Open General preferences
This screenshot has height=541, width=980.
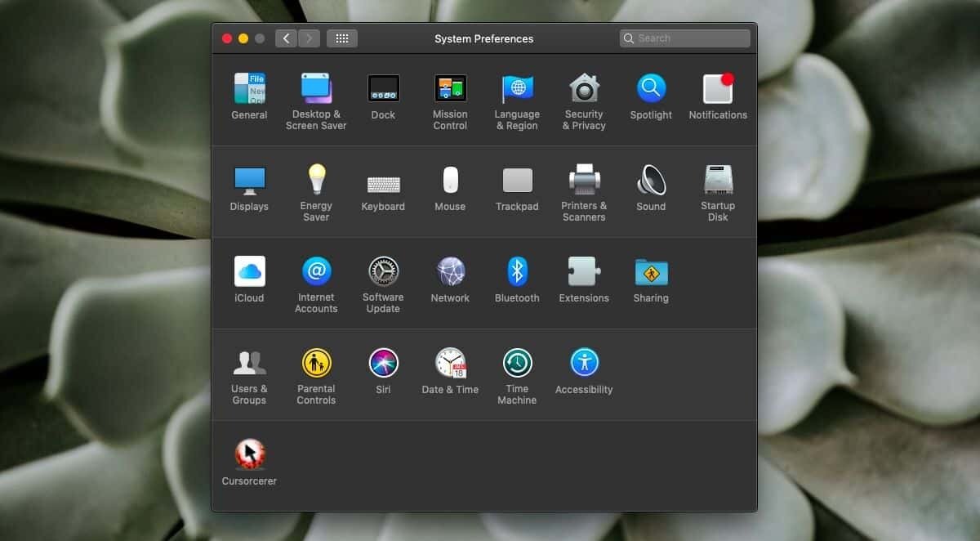(249, 88)
